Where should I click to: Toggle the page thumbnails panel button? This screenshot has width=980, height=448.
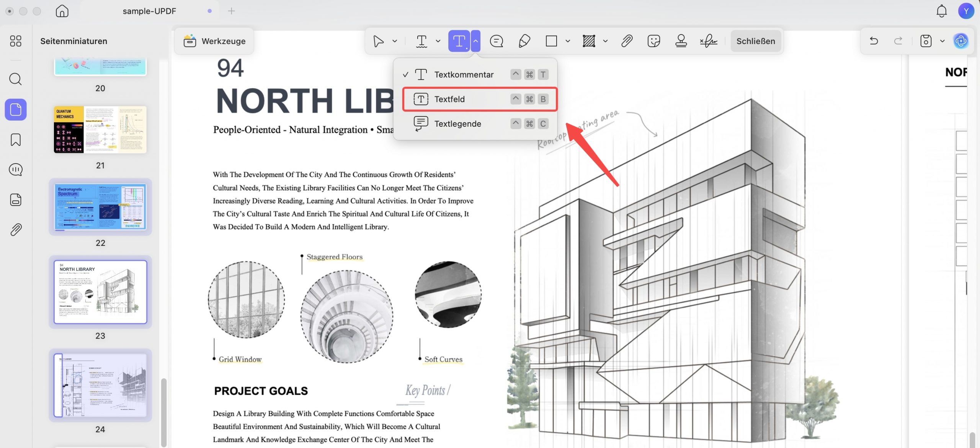16,110
